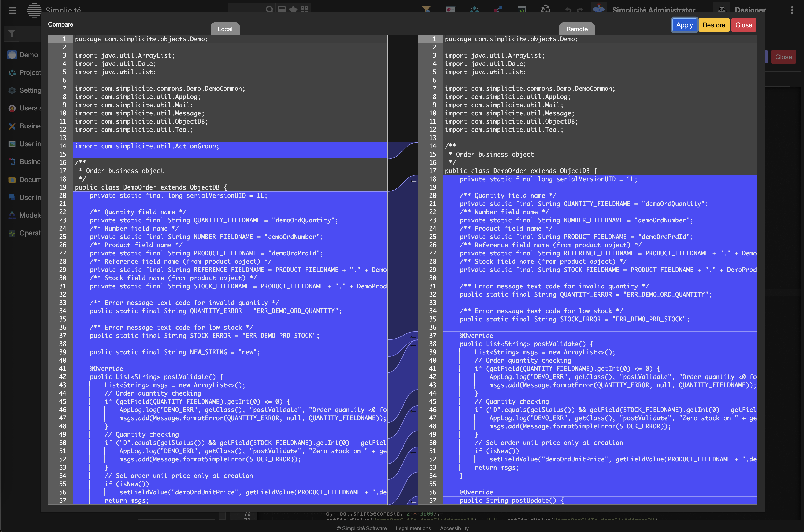
Task: Open the Demo sidebar menu
Action: 24,55
